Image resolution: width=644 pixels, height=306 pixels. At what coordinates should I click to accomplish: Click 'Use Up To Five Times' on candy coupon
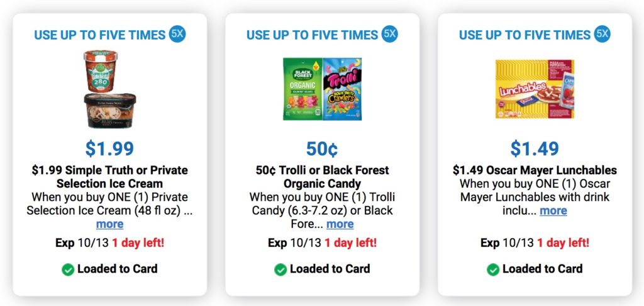(x=312, y=35)
